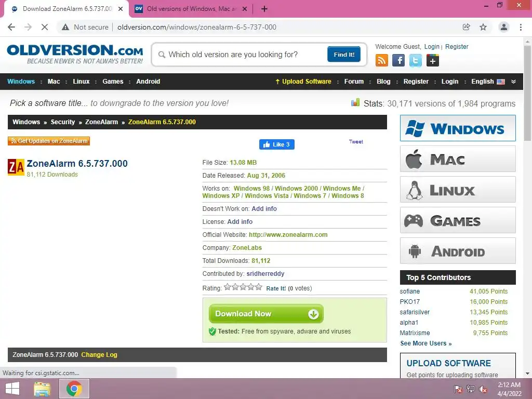Click the RSS feed icon
This screenshot has width=532, height=399.
pyautogui.click(x=382, y=61)
